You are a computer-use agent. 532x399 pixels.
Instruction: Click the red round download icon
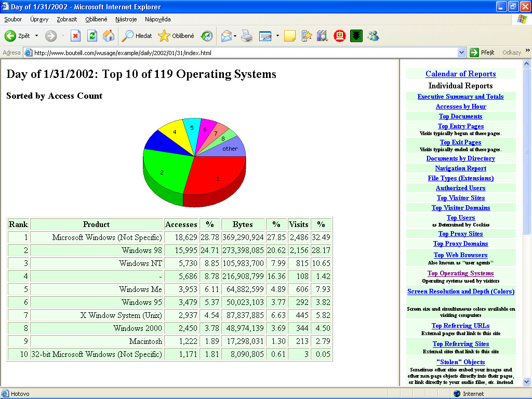click(x=339, y=36)
